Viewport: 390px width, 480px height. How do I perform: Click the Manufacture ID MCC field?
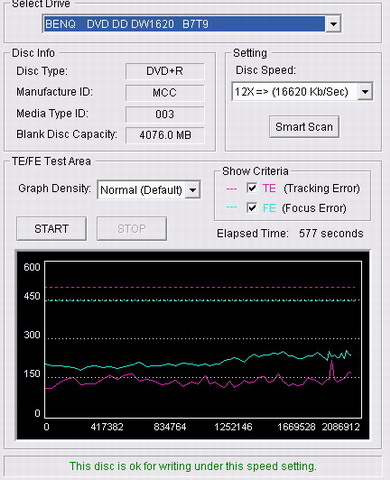pos(165,93)
